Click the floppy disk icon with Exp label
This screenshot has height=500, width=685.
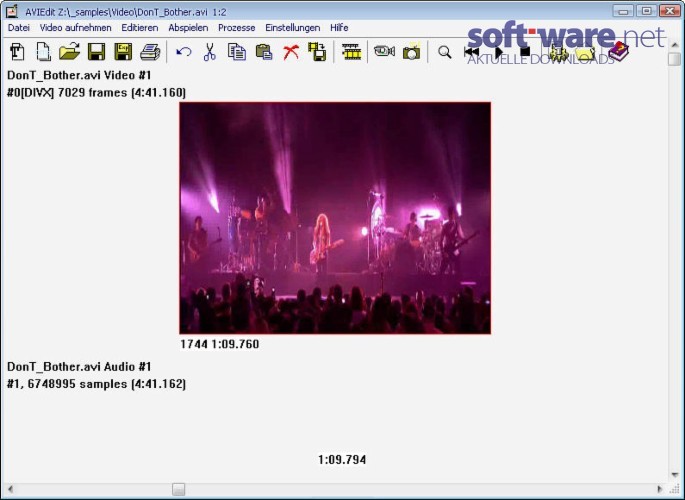click(123, 52)
